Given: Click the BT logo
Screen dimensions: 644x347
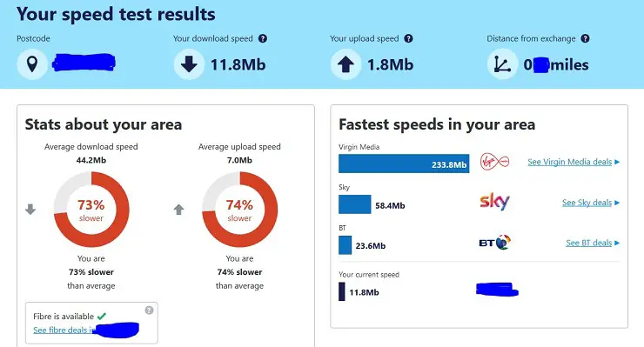Looking at the screenshot, I should tap(494, 243).
